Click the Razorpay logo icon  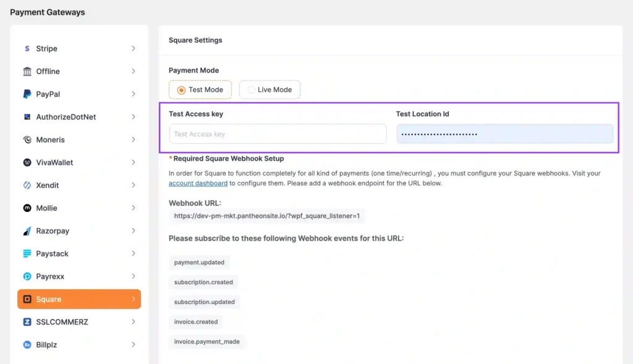click(x=27, y=231)
